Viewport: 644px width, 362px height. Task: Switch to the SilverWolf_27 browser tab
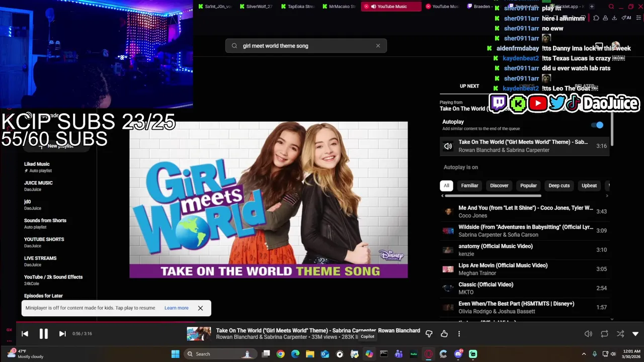256,7
